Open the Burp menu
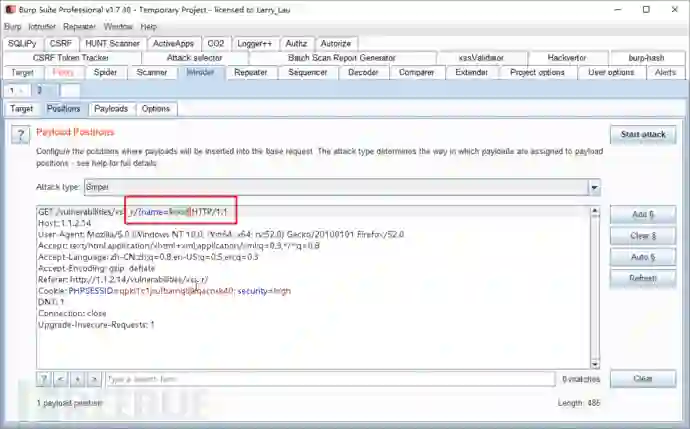690x429 pixels. [13, 27]
